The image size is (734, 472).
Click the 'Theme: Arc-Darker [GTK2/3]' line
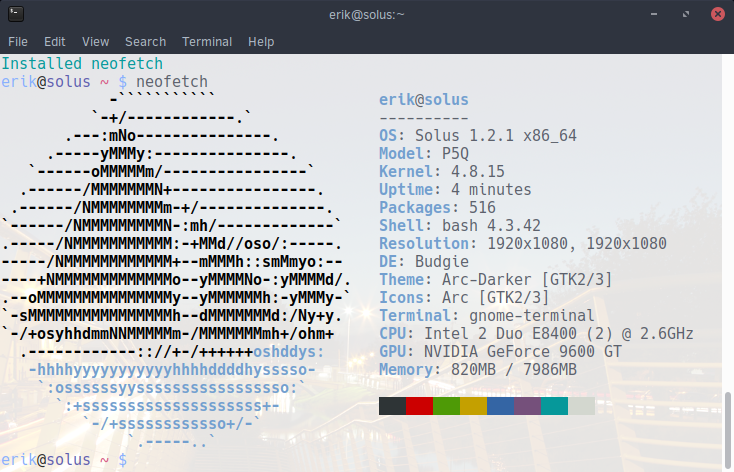(496, 280)
